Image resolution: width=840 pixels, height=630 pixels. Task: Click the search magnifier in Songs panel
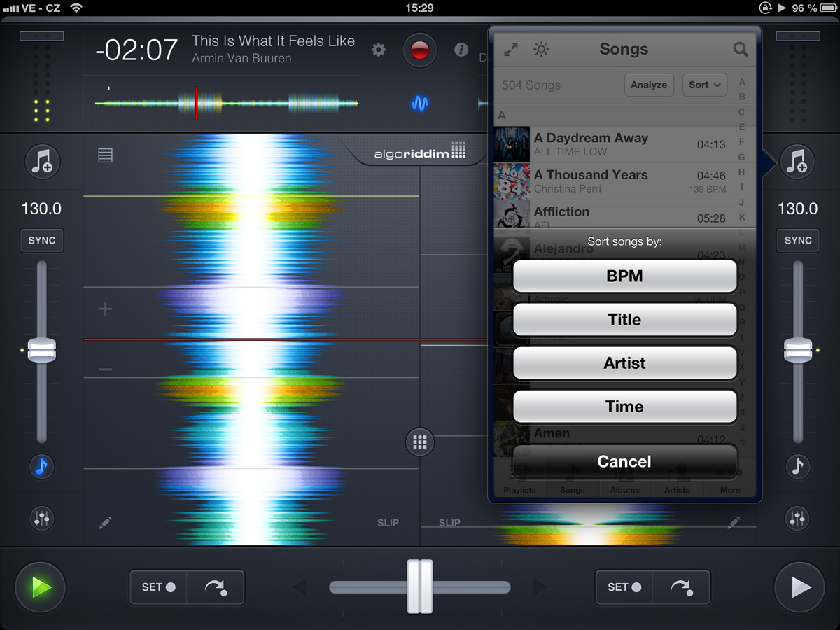click(x=740, y=50)
